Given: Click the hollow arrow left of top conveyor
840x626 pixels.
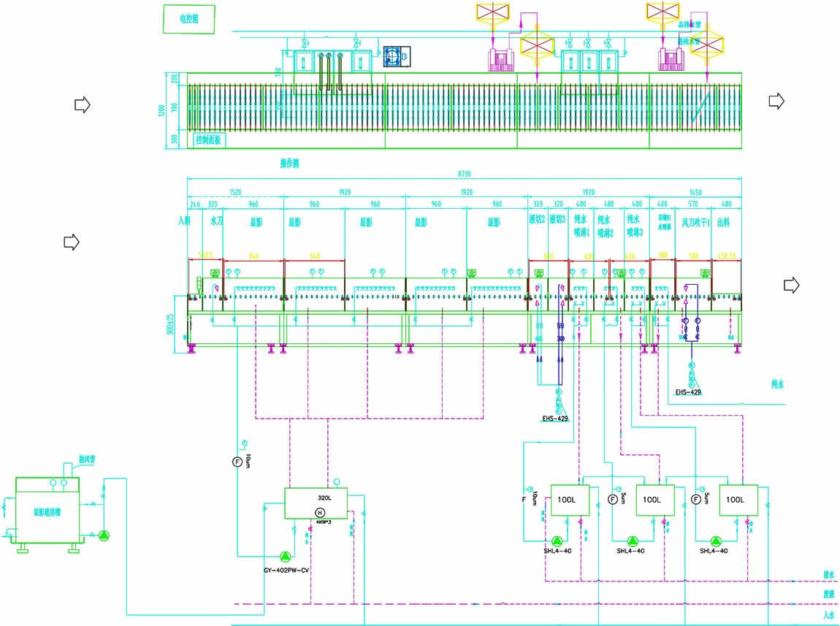Looking at the screenshot, I should 82,105.
